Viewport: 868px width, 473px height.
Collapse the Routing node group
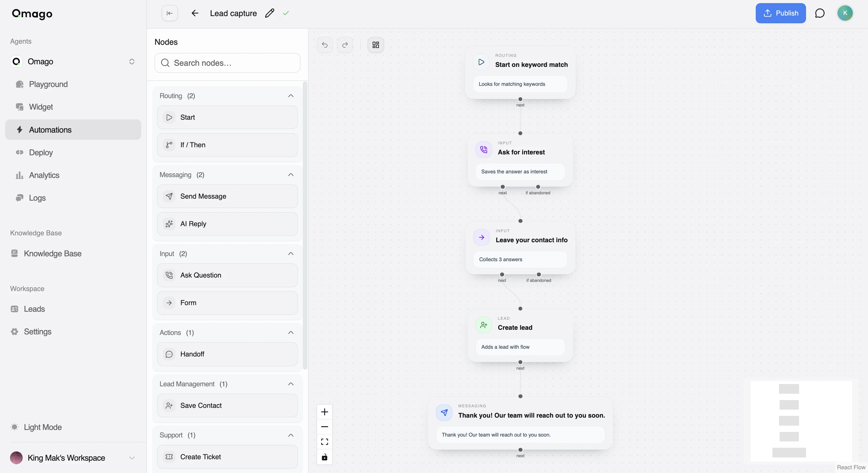[x=291, y=96]
